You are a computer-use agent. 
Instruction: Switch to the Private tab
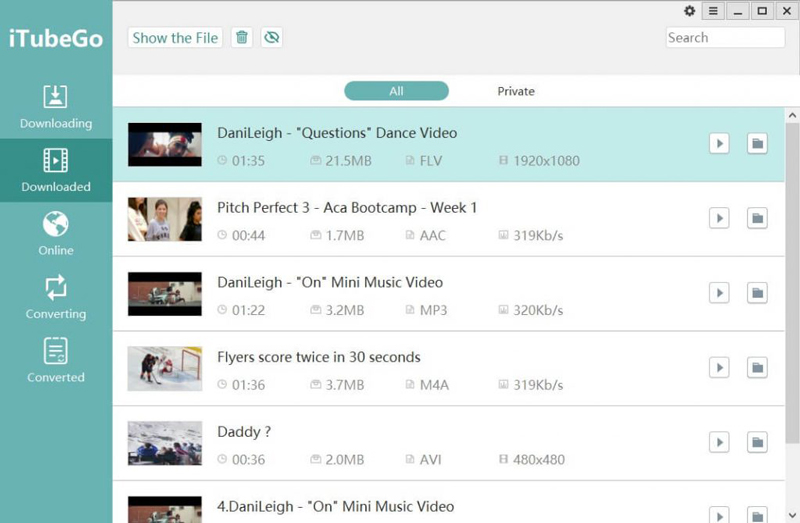516,91
